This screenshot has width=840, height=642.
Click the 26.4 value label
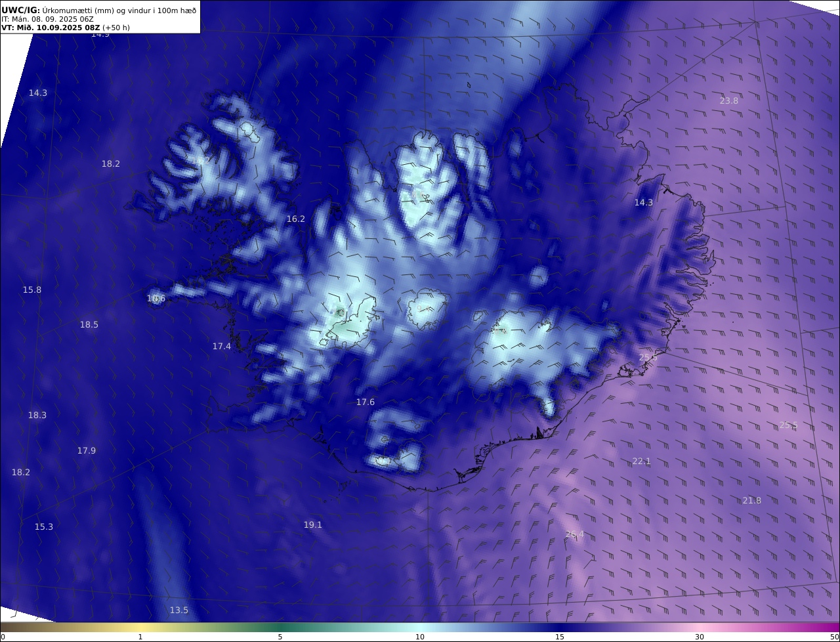(x=575, y=534)
